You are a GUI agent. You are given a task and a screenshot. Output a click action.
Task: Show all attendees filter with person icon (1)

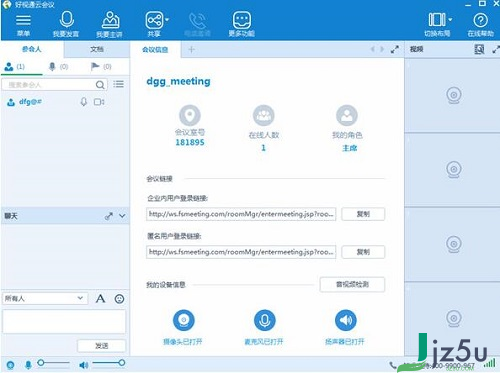15,67
